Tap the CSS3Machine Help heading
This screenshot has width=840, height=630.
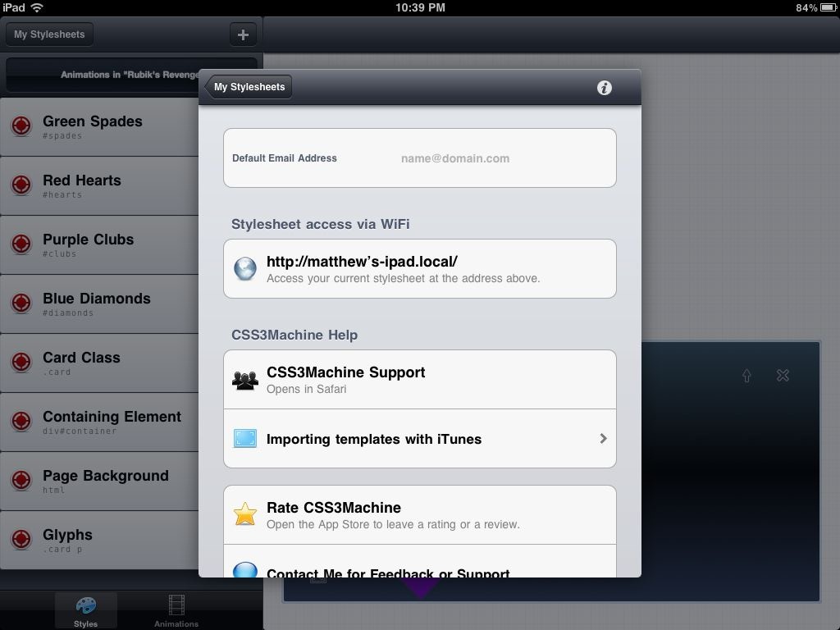(x=294, y=335)
